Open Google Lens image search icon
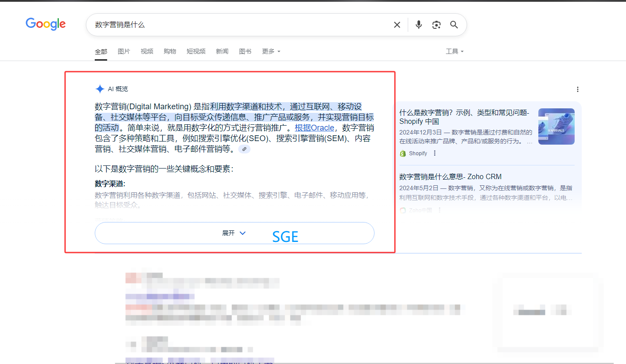Viewport: 626px width, 364px height. pos(437,25)
